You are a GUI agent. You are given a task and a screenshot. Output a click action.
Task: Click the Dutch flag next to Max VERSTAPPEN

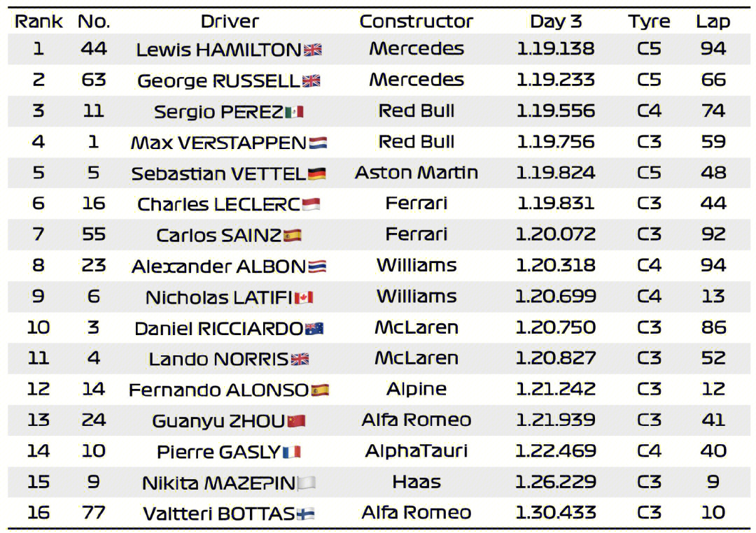click(x=318, y=143)
